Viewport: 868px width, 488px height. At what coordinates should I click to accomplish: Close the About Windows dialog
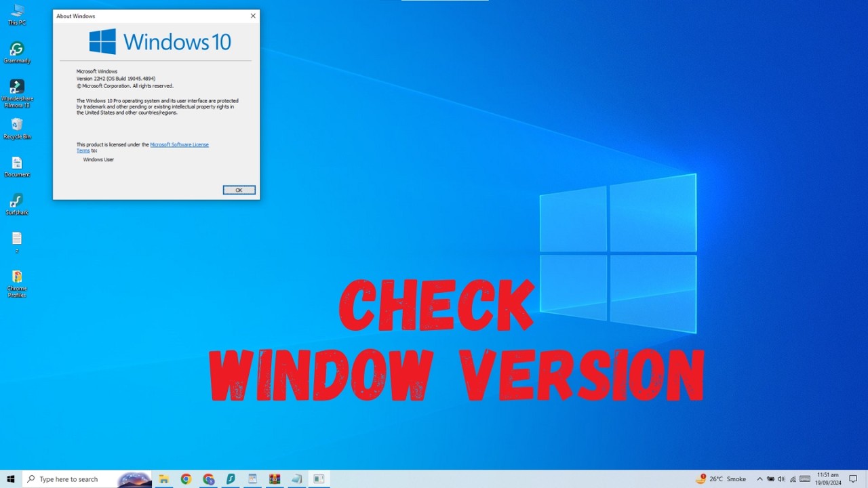pyautogui.click(x=253, y=16)
